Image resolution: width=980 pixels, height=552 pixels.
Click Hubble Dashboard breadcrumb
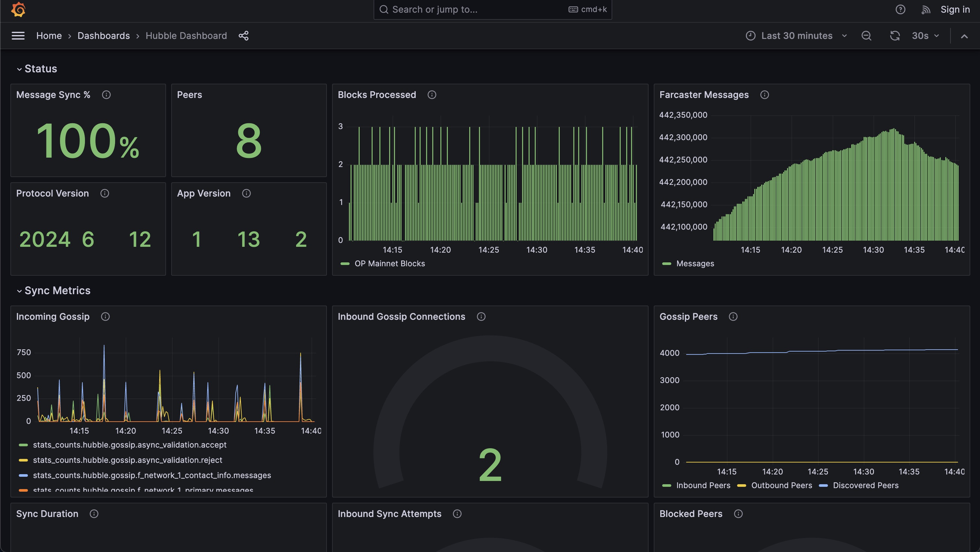coord(186,36)
